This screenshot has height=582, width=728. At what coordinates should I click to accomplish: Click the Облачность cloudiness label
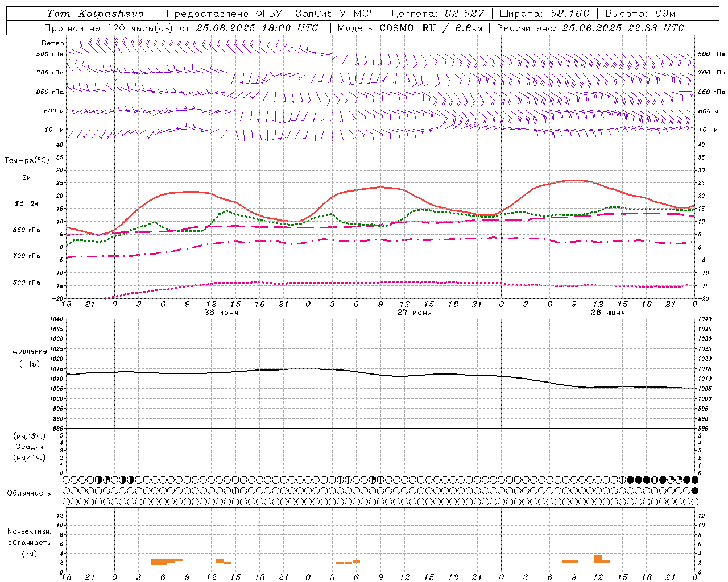[x=29, y=493]
